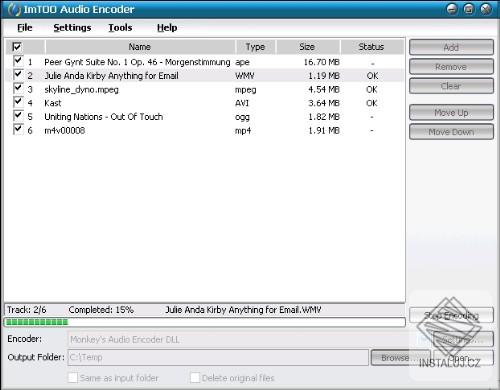Enable Delete original files option
The width and height of the screenshot is (500, 390).
click(195, 378)
